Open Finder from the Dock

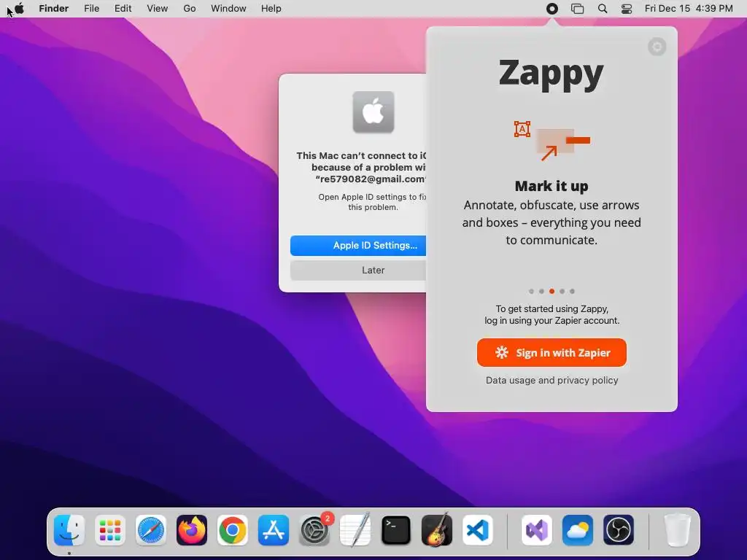[69, 530]
